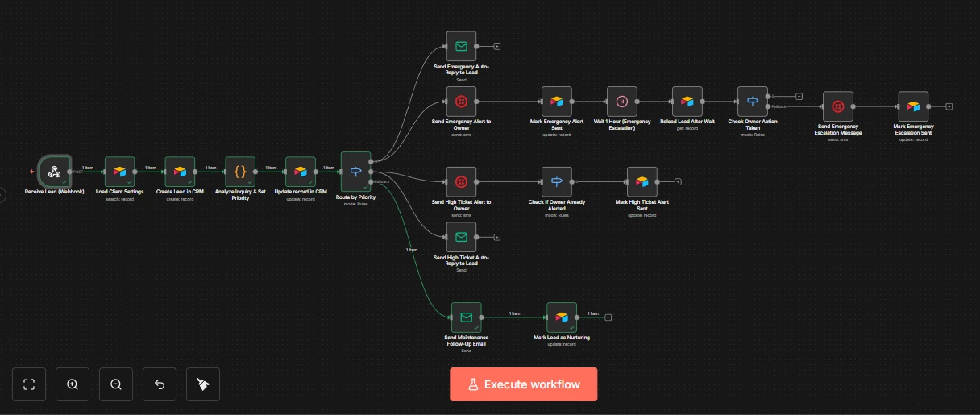Click plus connector after Send Emergency Auto-Reply
This screenshot has height=415, width=980.
point(497,46)
